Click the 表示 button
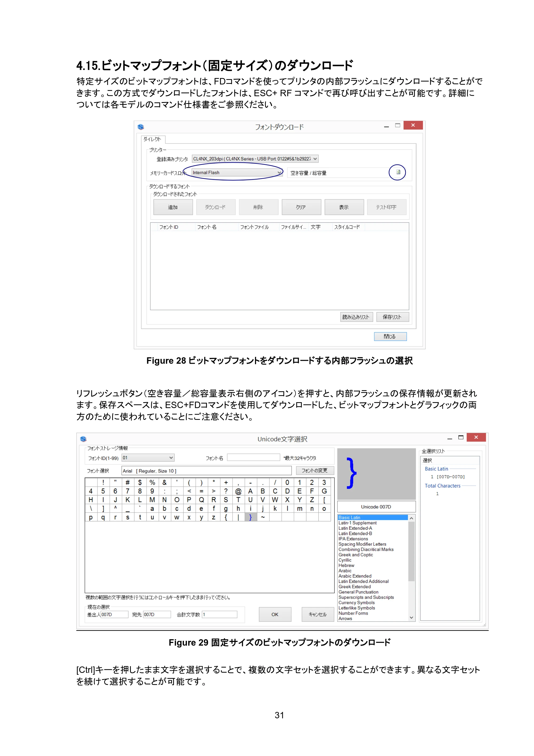Viewport: 534px width, 756px height. 344,207
